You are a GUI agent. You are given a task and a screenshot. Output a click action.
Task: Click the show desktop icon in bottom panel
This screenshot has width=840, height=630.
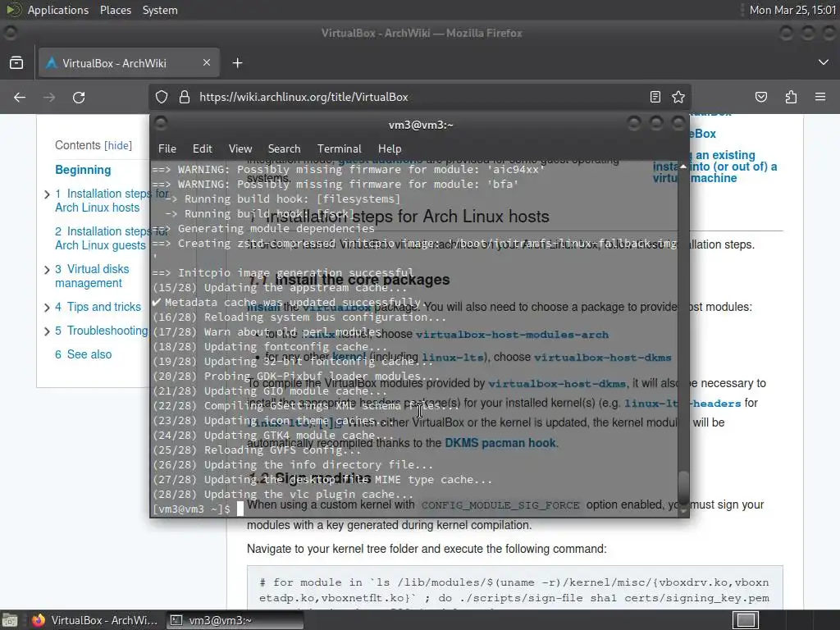(9, 620)
